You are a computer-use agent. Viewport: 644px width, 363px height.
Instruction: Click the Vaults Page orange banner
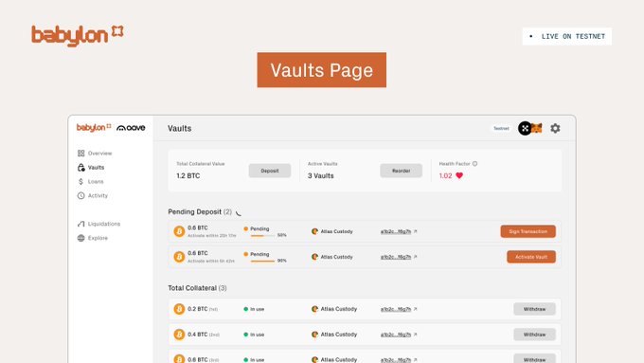[x=322, y=70]
